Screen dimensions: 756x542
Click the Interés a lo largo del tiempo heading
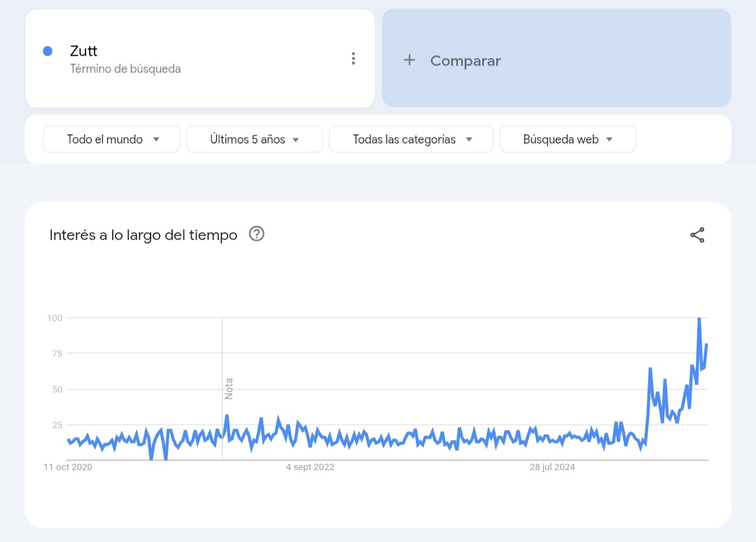pyautogui.click(x=143, y=235)
